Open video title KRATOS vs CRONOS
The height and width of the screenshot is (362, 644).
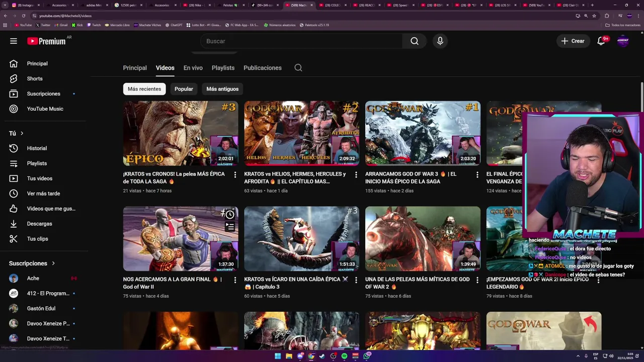pyautogui.click(x=174, y=177)
